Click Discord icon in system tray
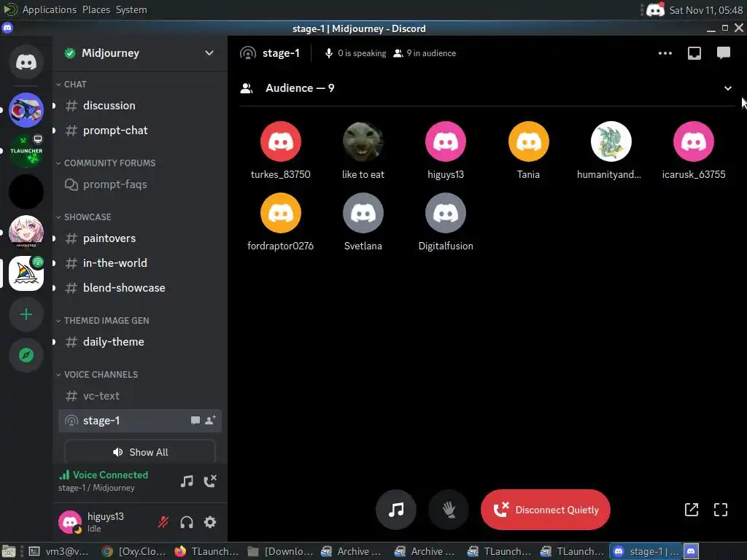747x560 pixels. (656, 9)
